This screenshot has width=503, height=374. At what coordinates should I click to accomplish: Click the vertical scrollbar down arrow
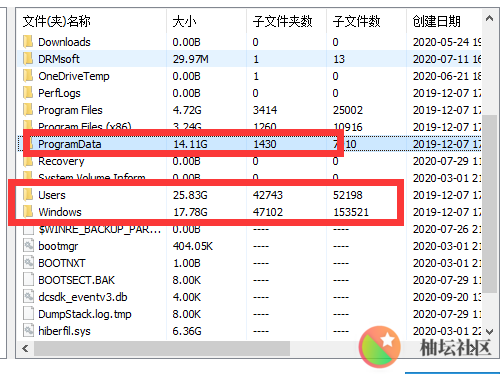coord(489,332)
